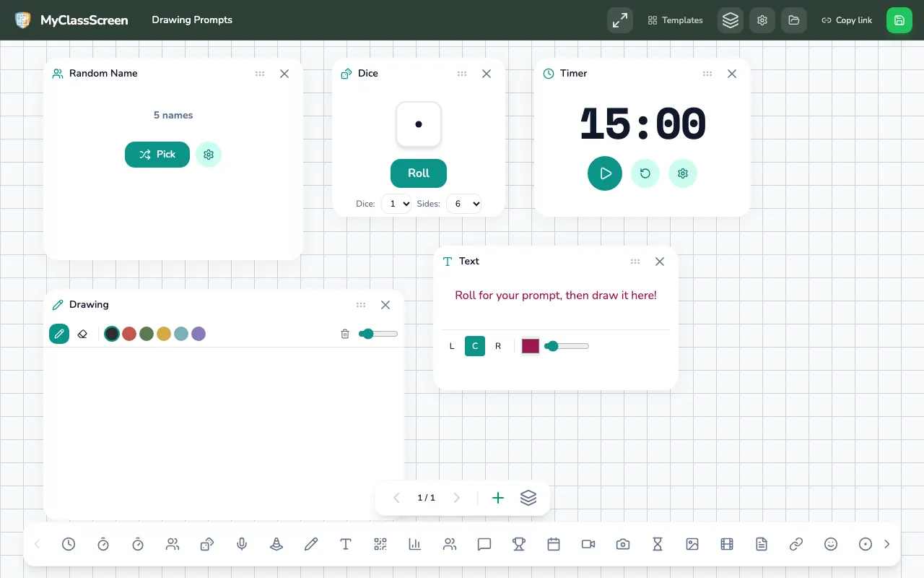Start the 15:00 timer
Image resolution: width=924 pixels, height=578 pixels.
click(x=605, y=173)
